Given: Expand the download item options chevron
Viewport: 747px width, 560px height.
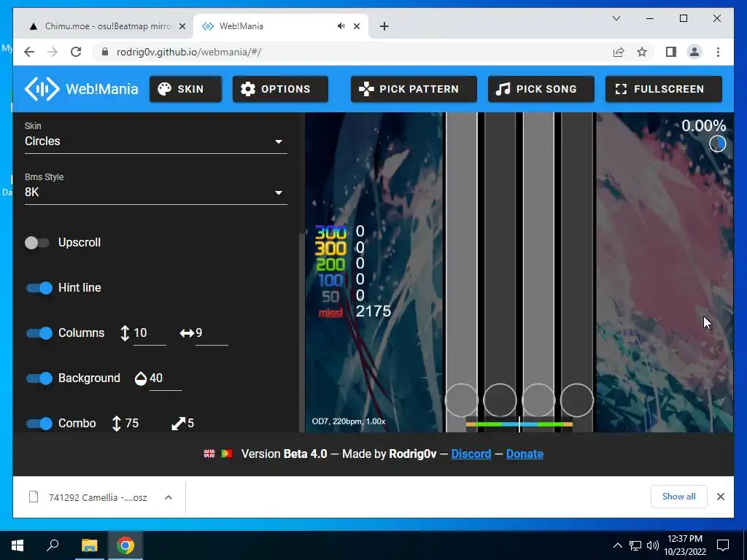Looking at the screenshot, I should [x=169, y=497].
